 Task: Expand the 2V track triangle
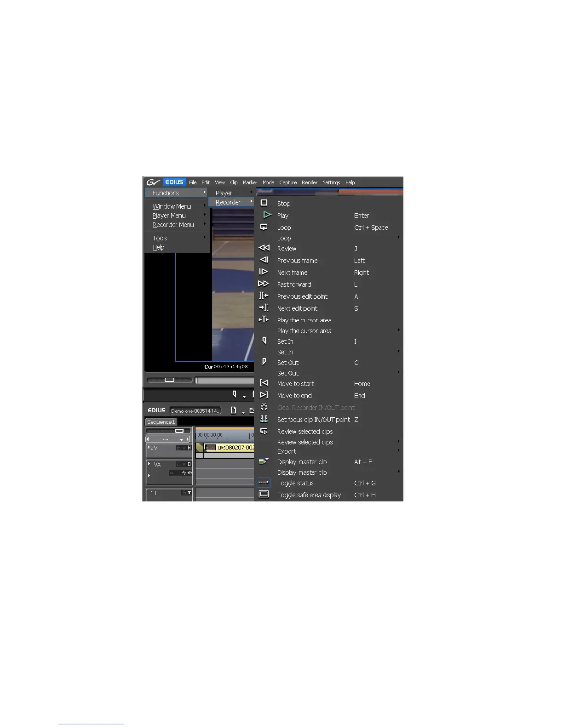click(x=149, y=447)
